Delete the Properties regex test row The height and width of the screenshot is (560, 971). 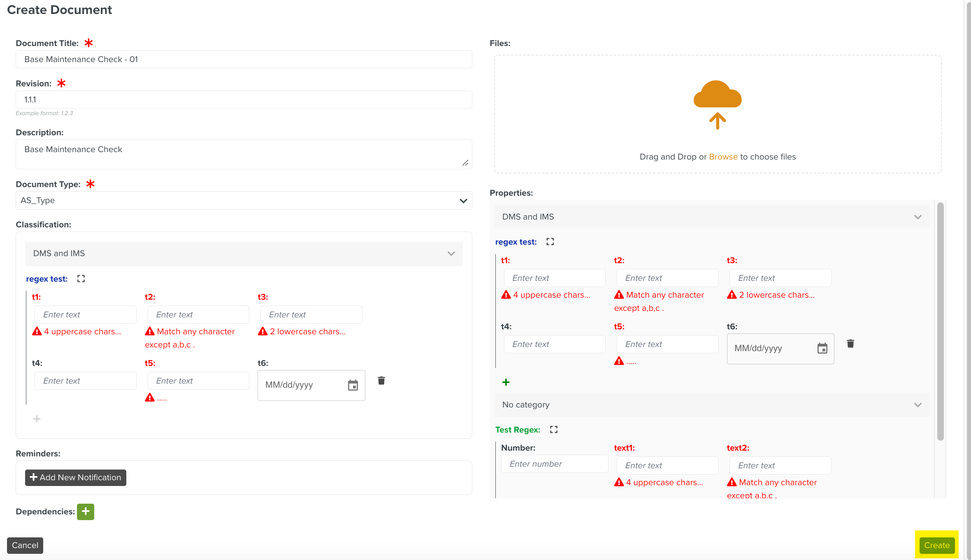(850, 344)
